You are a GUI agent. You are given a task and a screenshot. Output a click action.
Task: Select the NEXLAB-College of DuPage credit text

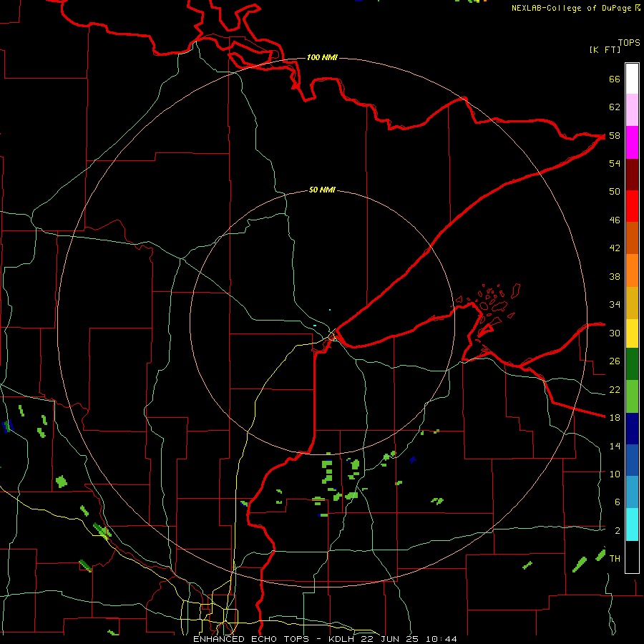click(x=575, y=8)
